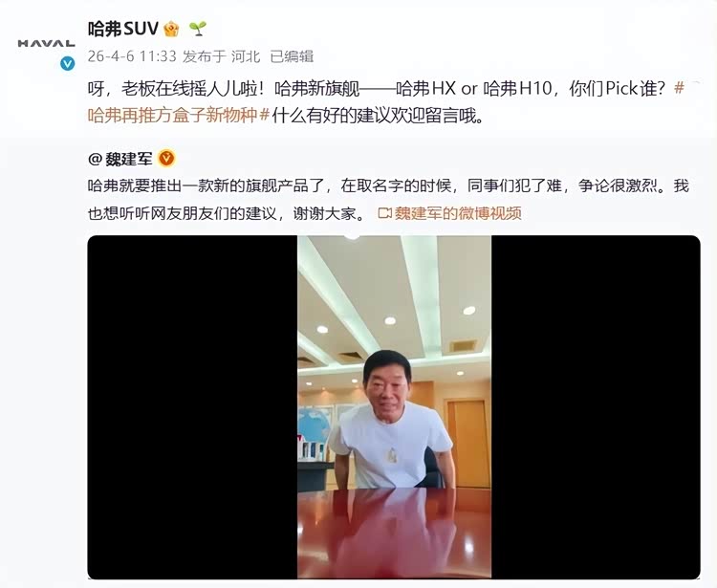Click the gold membership badge beside 哈弗SUV
717x588 pixels.
tap(171, 30)
